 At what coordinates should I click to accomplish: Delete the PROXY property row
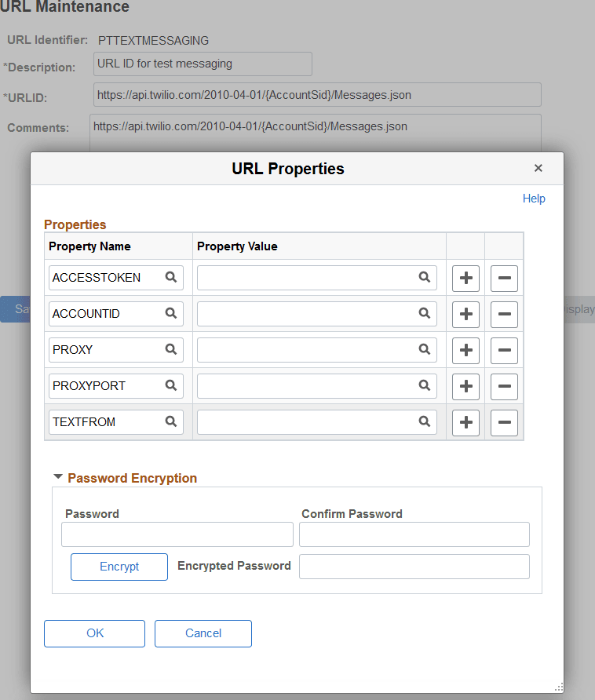pos(504,350)
